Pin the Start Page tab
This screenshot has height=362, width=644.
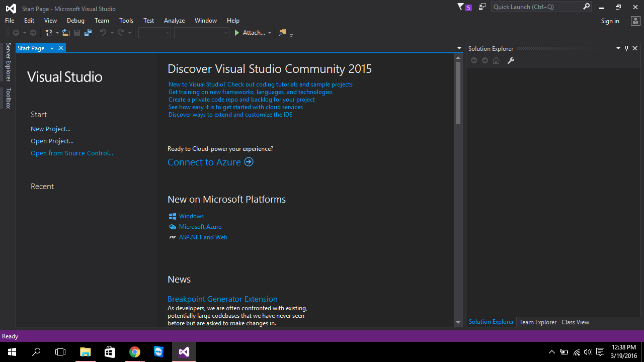52,48
